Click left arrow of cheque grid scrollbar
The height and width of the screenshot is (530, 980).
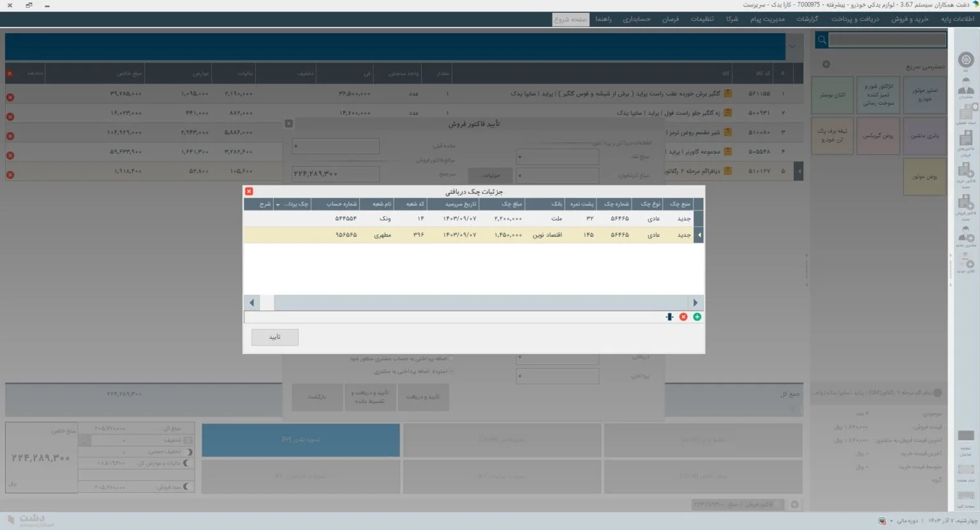click(x=252, y=303)
